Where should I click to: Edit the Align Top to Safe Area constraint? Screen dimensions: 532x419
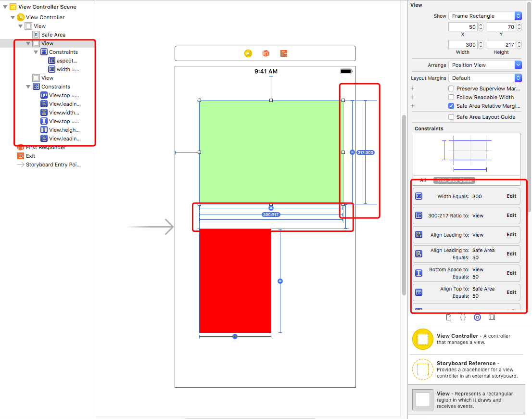[511, 292]
